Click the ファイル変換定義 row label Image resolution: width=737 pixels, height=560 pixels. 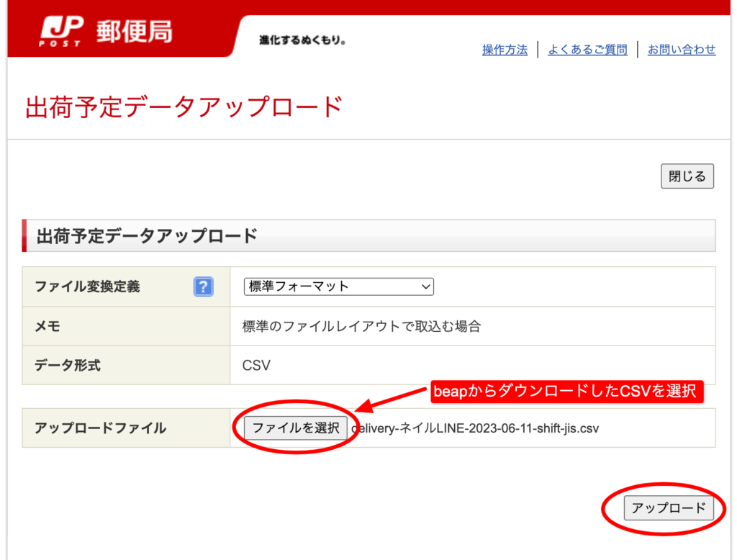[x=87, y=287]
